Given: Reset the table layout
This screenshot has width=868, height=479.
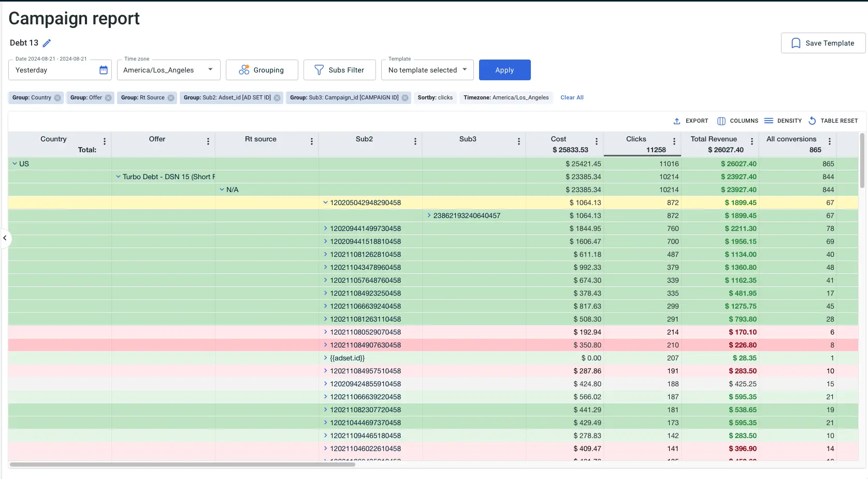Looking at the screenshot, I should (833, 121).
